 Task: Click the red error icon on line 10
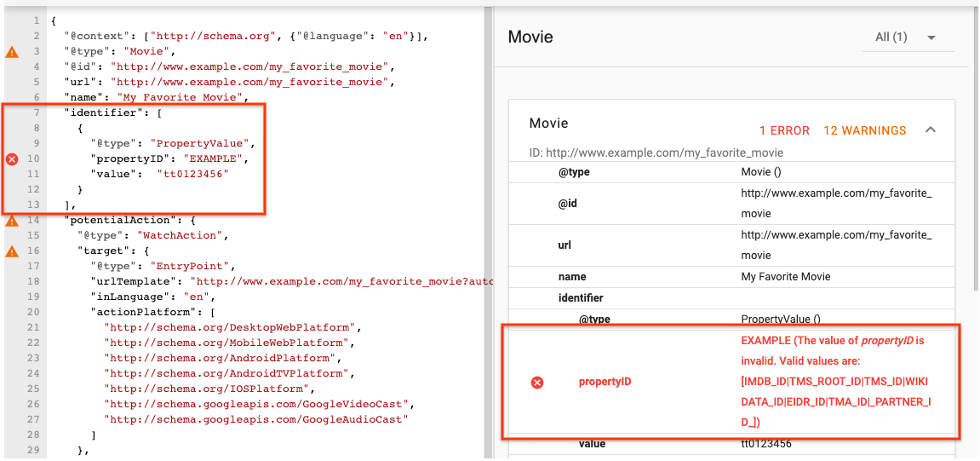[x=12, y=159]
